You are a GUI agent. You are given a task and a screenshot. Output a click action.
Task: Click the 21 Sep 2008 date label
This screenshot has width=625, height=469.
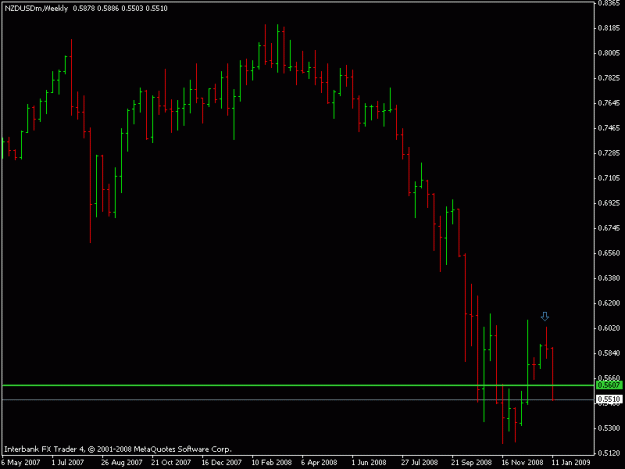pos(472,462)
